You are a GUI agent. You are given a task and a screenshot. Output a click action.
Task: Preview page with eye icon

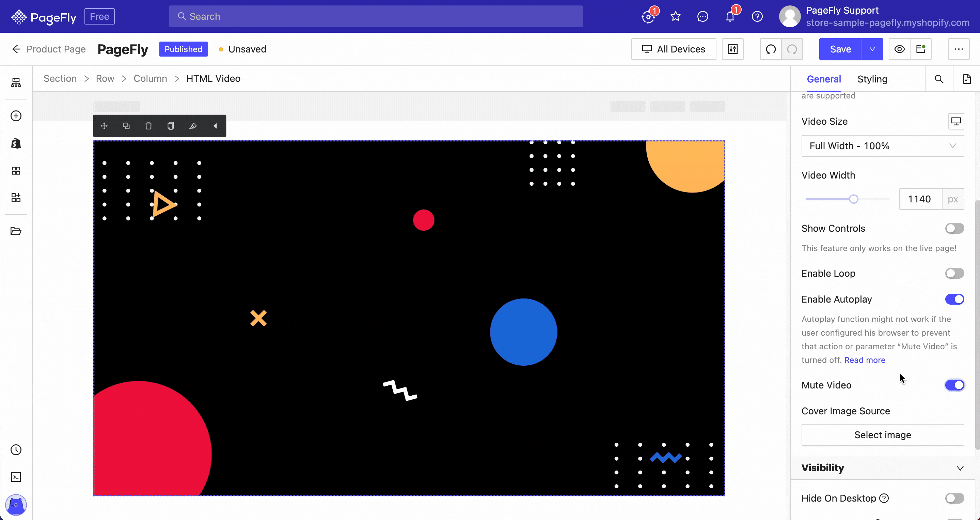click(899, 49)
